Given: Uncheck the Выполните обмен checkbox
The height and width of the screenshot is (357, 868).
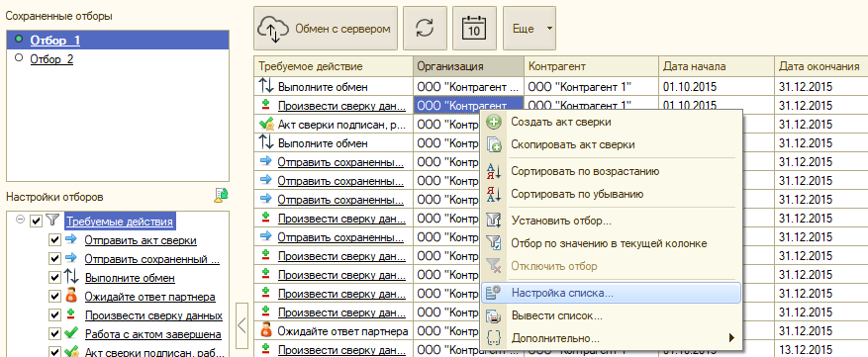Looking at the screenshot, I should click(x=54, y=277).
